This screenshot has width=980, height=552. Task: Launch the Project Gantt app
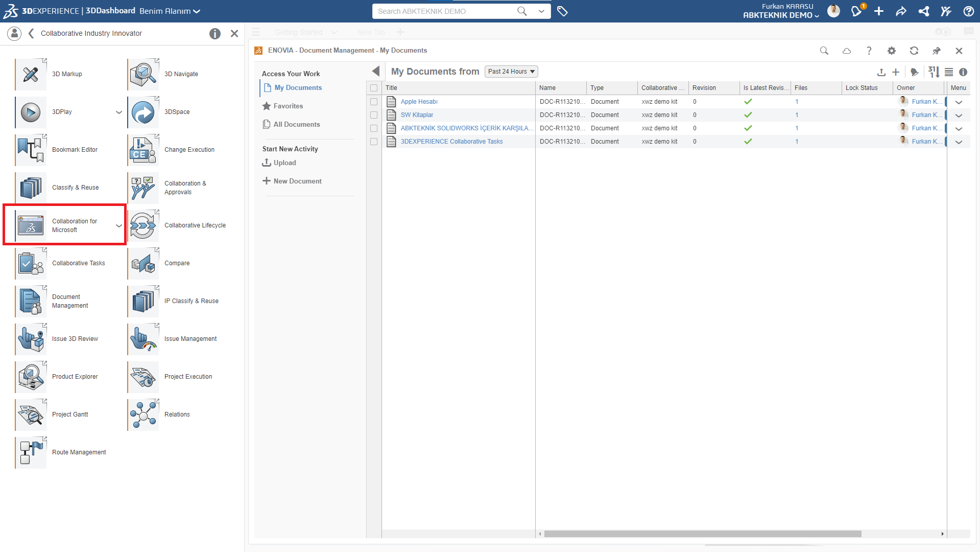pyautogui.click(x=31, y=415)
